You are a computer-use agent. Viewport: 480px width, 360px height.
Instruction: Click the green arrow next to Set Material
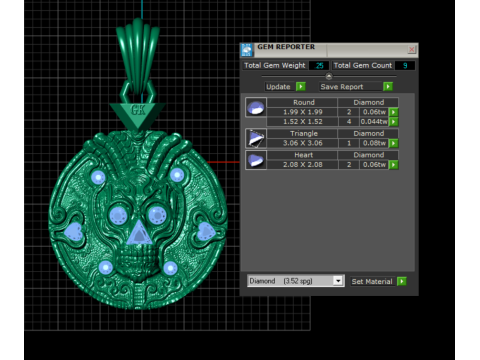402,281
